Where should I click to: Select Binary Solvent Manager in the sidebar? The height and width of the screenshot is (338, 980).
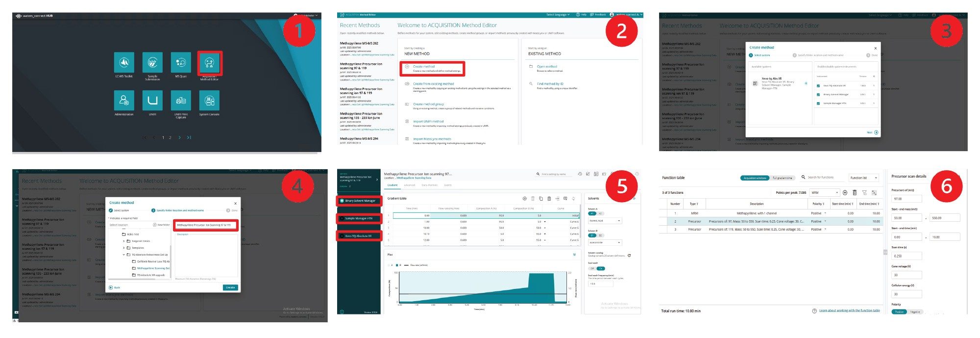pyautogui.click(x=359, y=201)
